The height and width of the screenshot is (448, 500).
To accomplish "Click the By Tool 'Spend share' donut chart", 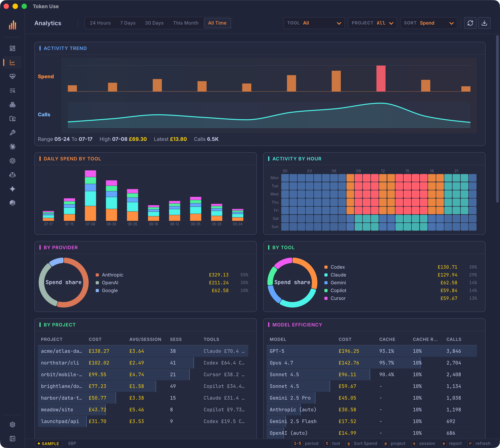I will [x=292, y=282].
